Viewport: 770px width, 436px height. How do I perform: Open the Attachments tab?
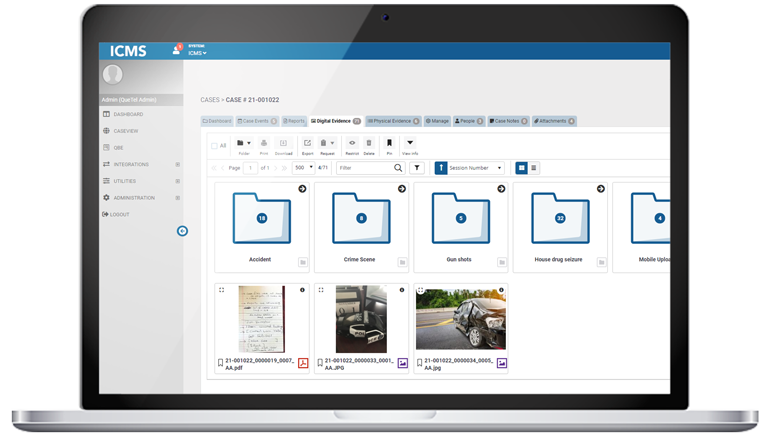(x=554, y=121)
